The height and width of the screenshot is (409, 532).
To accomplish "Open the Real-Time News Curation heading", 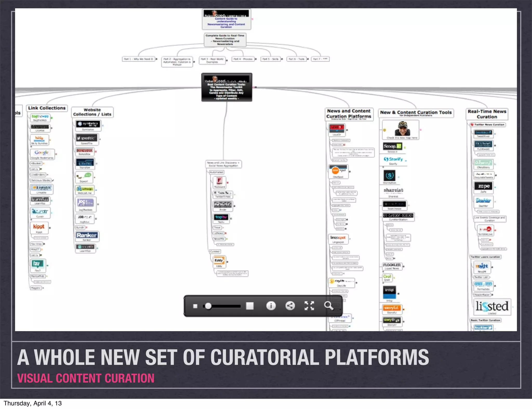I will pos(487,114).
